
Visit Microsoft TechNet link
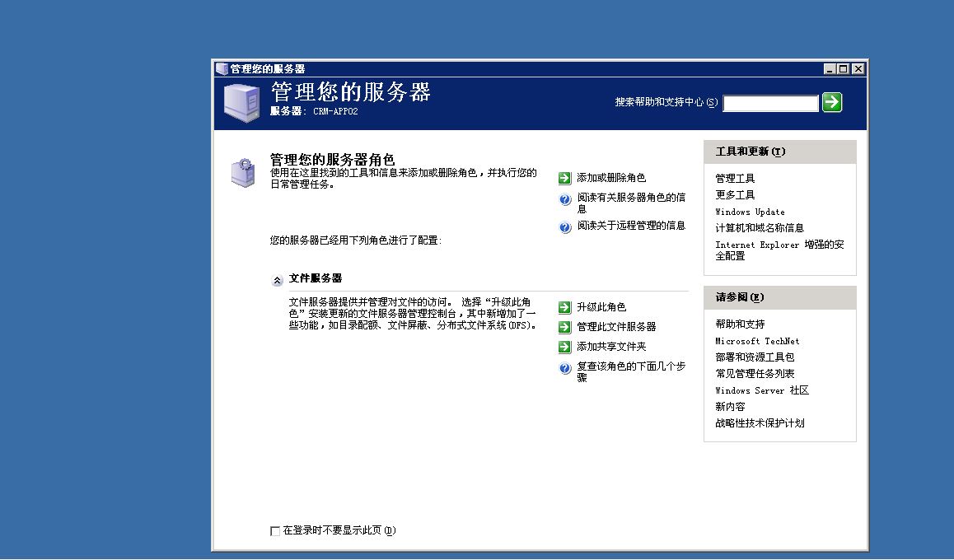(757, 341)
